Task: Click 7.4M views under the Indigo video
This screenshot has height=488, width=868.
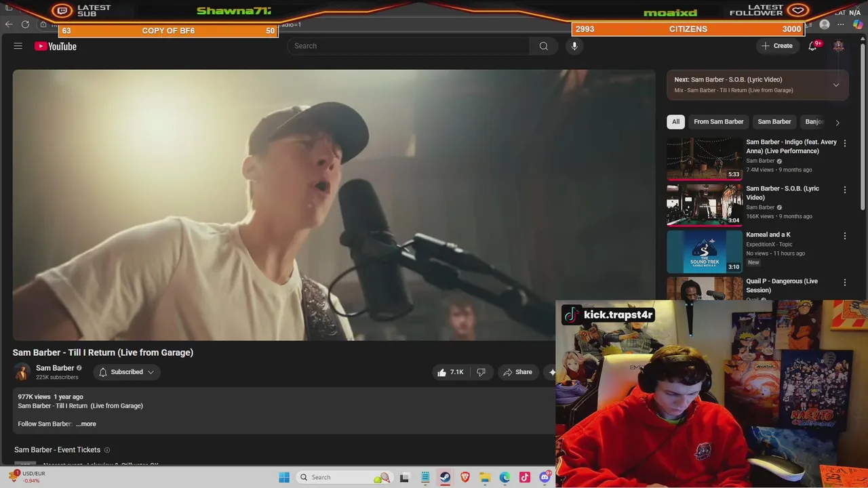Action: (x=760, y=170)
